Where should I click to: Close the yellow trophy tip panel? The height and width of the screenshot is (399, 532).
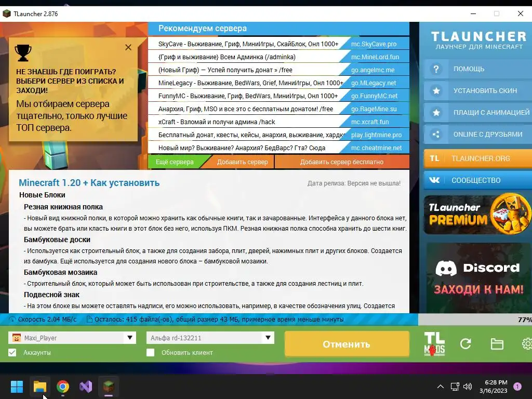[x=128, y=47]
